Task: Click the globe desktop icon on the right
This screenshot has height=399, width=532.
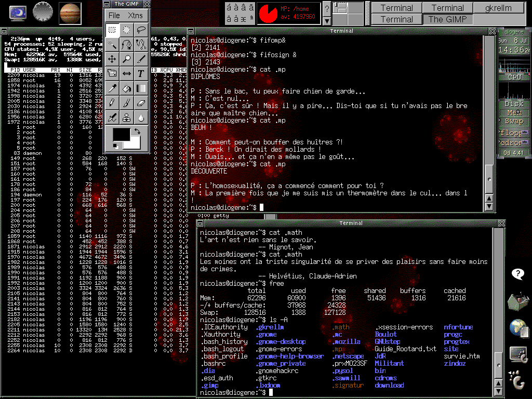Action: pos(518,327)
